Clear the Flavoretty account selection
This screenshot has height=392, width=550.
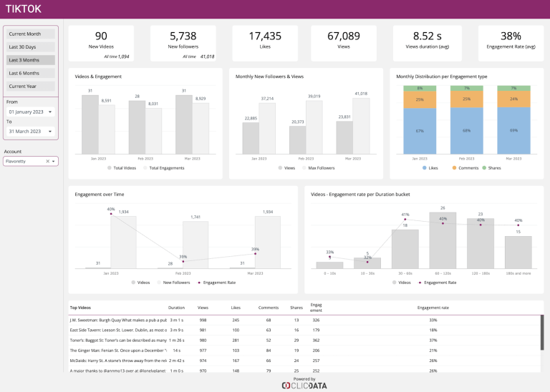click(48, 161)
